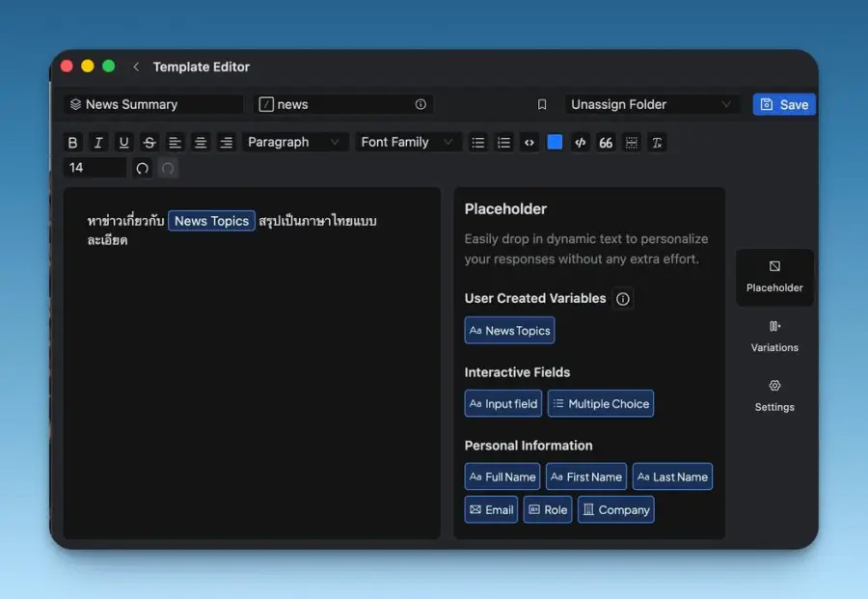The image size is (868, 599).
Task: Insert a bulleted list
Action: 477,143
